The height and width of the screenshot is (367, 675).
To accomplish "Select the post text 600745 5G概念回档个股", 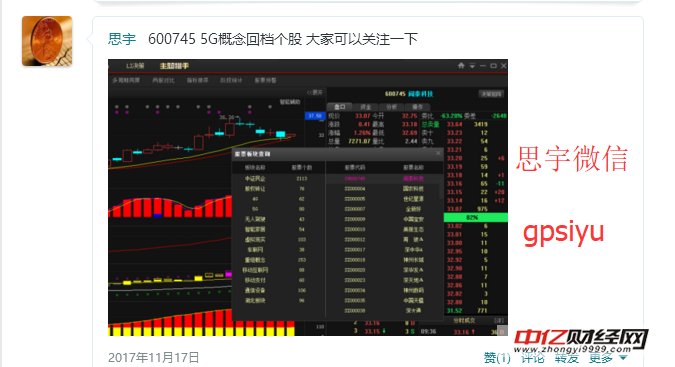I will [225, 39].
